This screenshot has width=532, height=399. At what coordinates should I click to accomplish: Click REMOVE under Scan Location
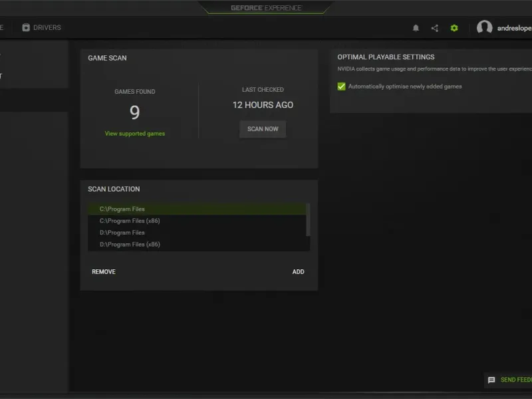click(x=104, y=272)
